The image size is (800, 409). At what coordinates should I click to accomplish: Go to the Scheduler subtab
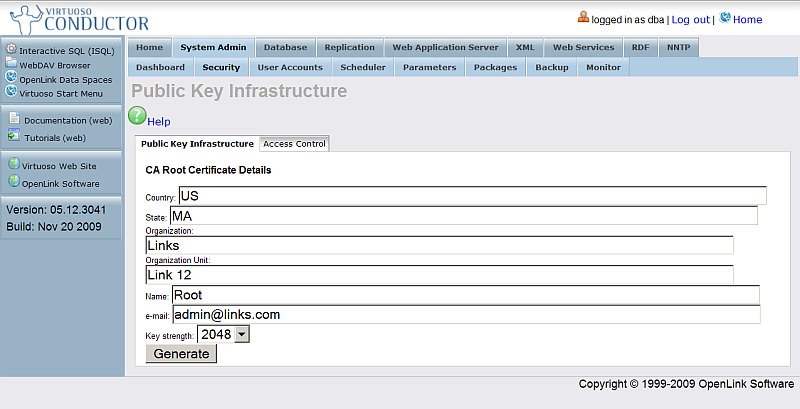tap(362, 67)
